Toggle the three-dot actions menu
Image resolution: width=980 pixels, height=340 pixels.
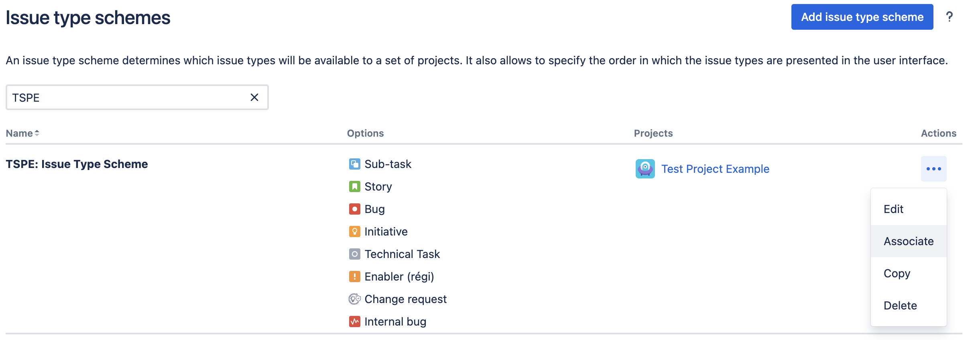point(933,169)
